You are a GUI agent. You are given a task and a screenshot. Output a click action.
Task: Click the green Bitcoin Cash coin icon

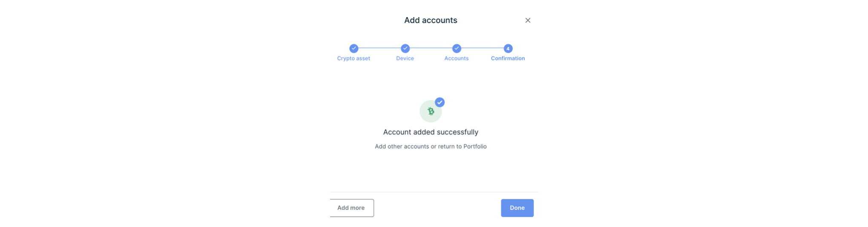click(431, 111)
